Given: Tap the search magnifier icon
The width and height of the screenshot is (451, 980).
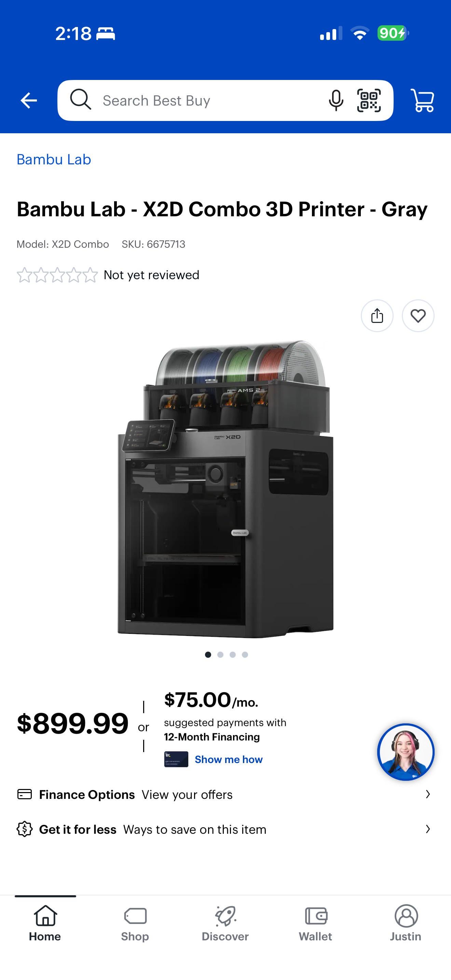Looking at the screenshot, I should click(80, 100).
